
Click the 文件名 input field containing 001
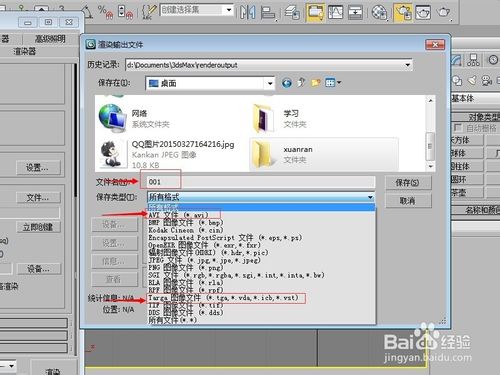coord(261,182)
